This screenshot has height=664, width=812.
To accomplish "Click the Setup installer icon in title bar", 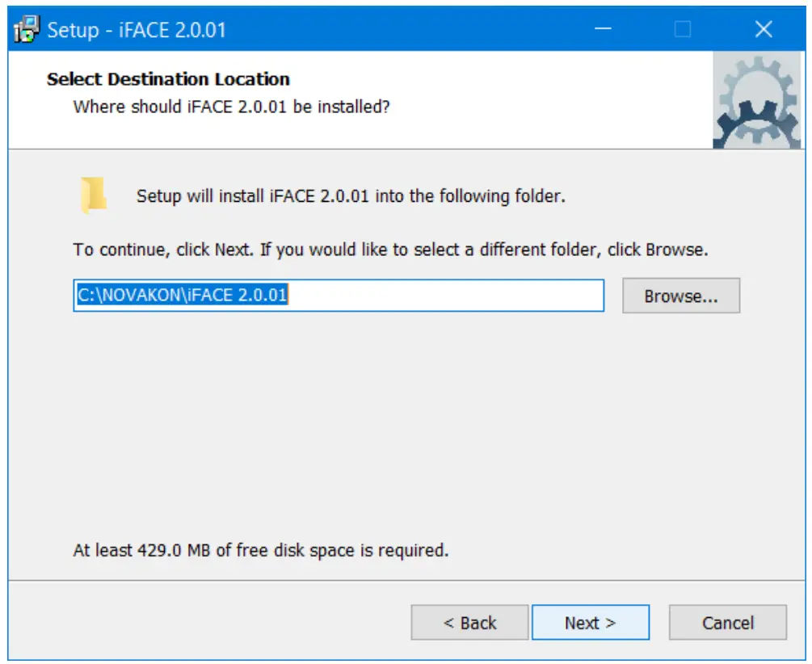I will pos(27,28).
